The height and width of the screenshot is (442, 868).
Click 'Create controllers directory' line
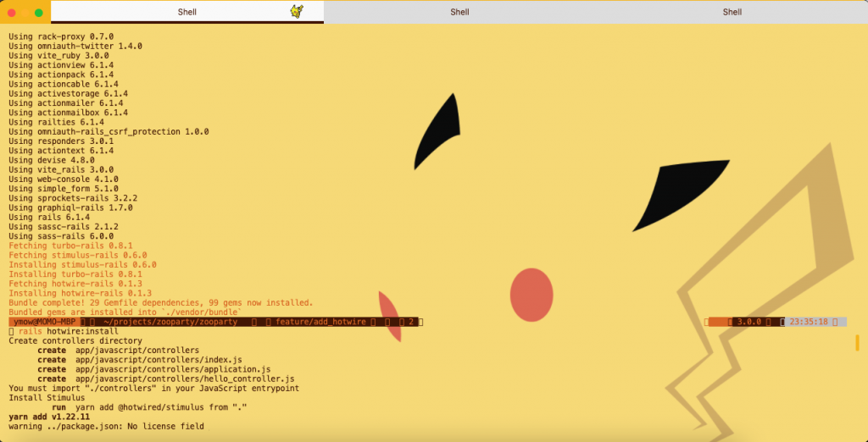[x=75, y=340]
